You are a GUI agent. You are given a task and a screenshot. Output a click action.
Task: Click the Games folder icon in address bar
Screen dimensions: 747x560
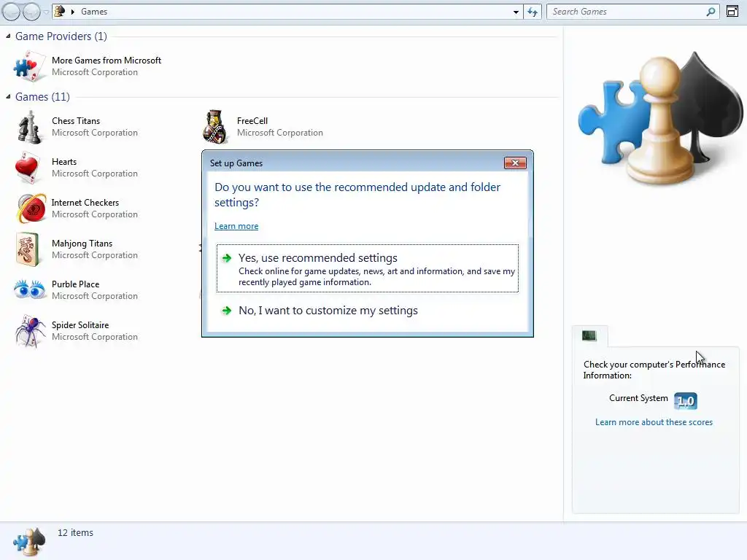59,11
